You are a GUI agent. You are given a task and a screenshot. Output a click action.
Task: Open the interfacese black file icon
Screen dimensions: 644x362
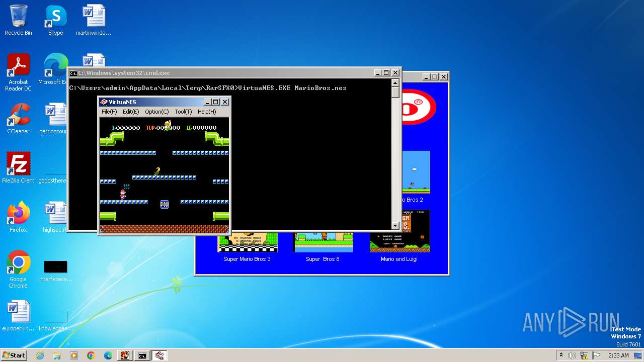55,270
